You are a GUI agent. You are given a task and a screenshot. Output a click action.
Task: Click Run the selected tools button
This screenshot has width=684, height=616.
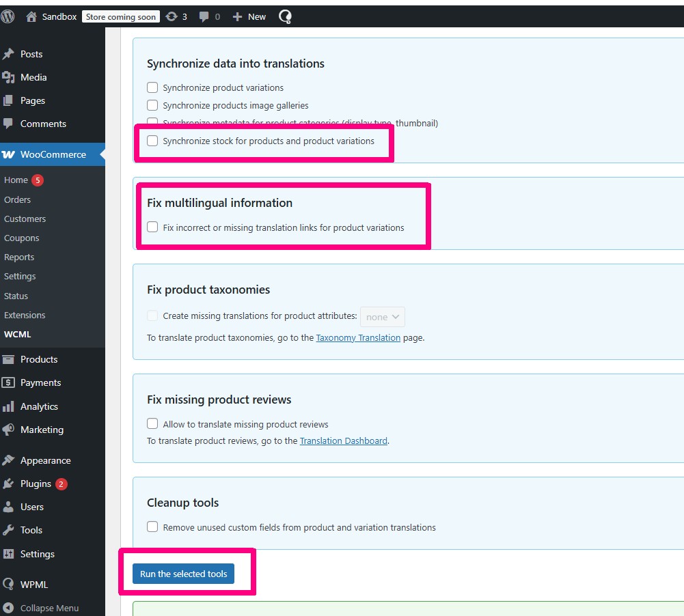coord(183,574)
